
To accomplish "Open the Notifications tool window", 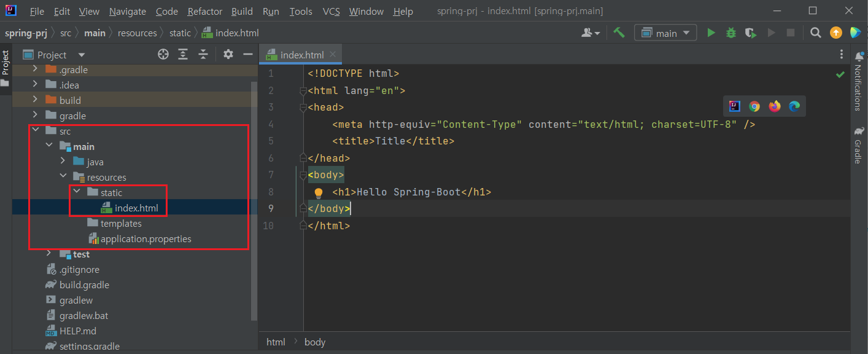I will click(859, 81).
